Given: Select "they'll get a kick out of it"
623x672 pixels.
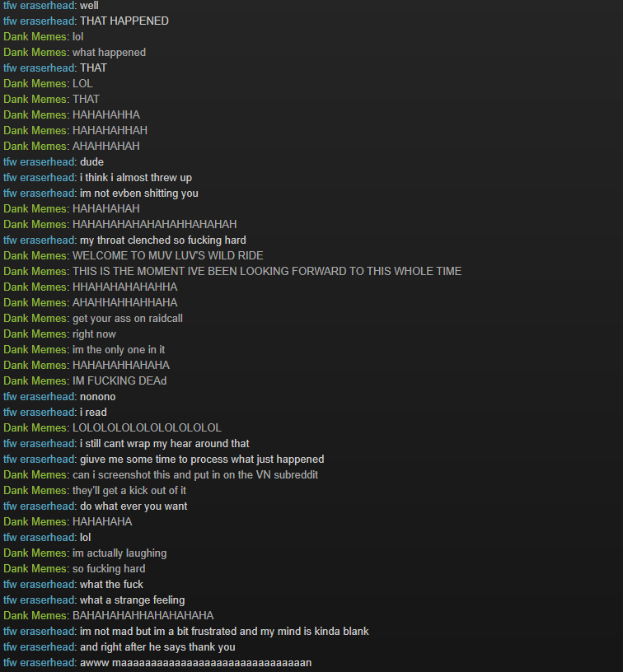Looking at the screenshot, I should (129, 490).
